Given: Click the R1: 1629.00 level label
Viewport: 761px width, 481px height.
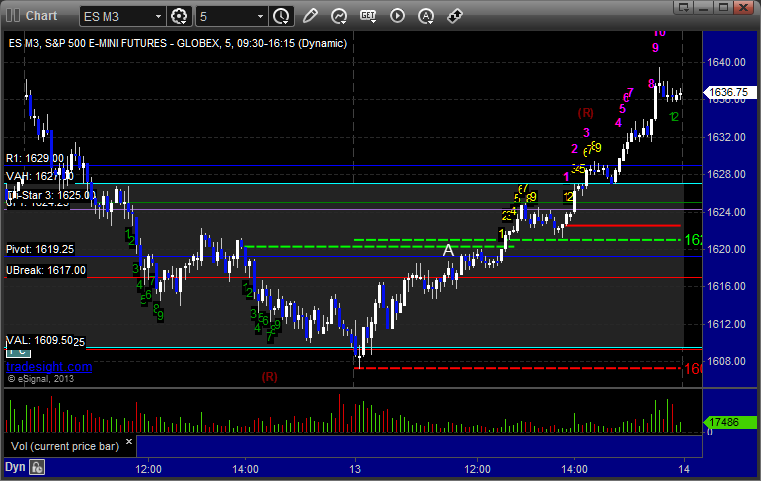Looking at the screenshot, I should click(x=34, y=158).
